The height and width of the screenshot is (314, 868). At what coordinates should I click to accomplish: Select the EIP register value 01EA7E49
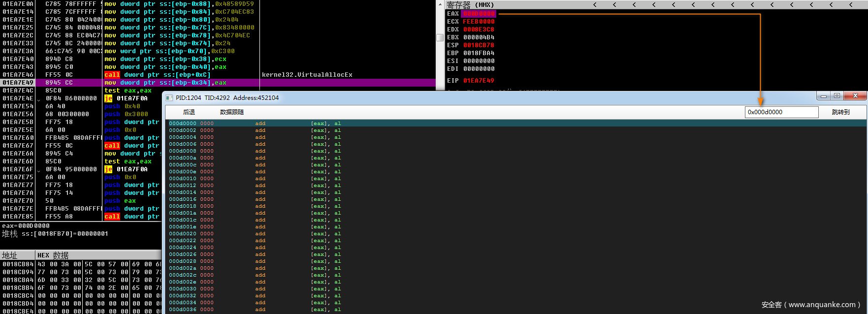479,81
